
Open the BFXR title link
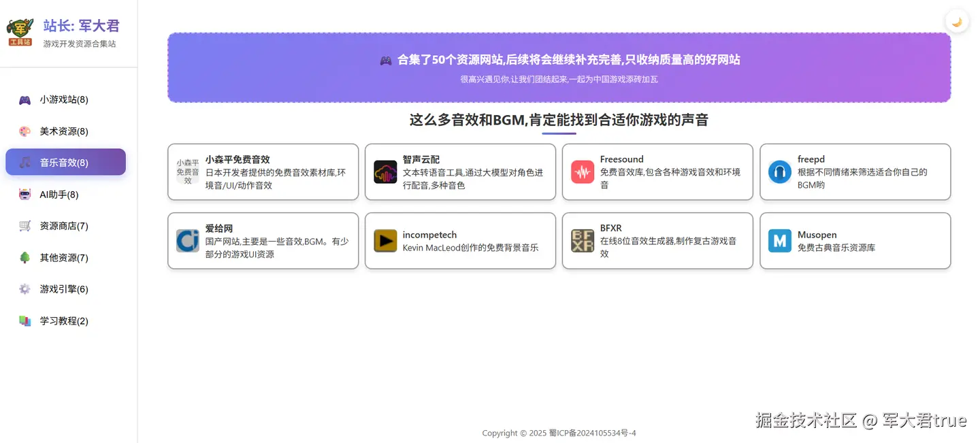point(610,229)
